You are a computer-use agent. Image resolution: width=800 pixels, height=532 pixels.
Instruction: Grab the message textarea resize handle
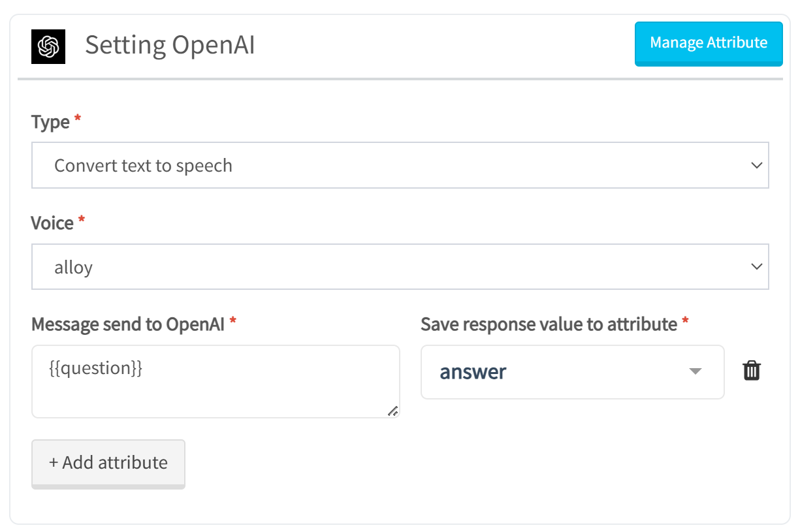pyautogui.click(x=392, y=411)
